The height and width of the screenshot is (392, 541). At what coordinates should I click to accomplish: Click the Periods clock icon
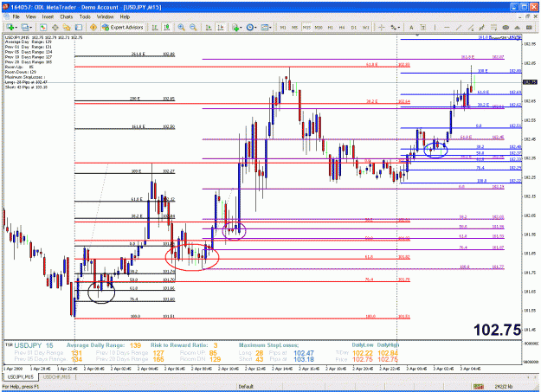(250, 28)
